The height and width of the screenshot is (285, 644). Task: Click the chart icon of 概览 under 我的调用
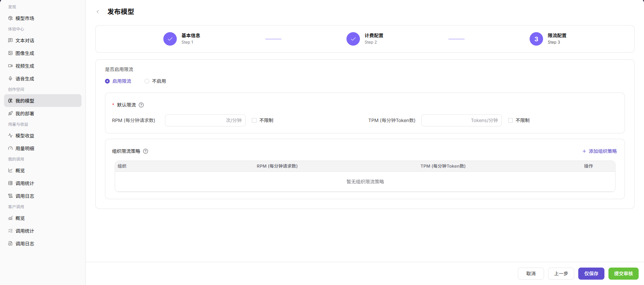coord(10,170)
